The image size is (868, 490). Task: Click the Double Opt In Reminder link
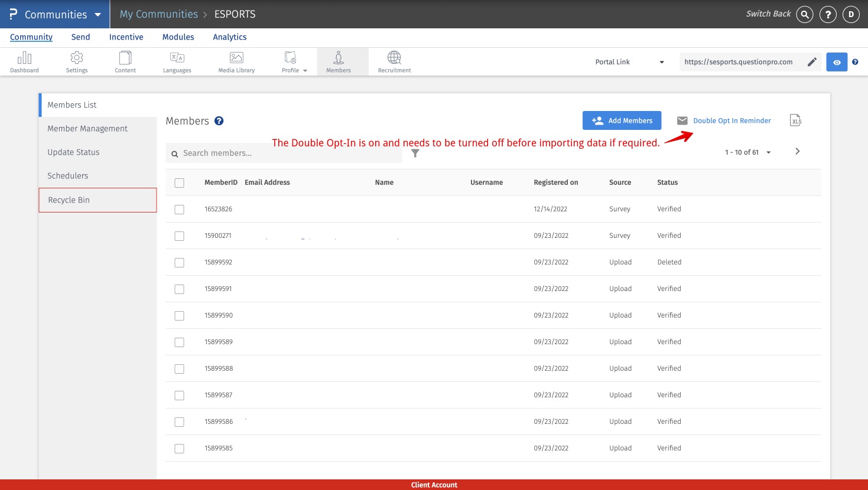coord(732,120)
